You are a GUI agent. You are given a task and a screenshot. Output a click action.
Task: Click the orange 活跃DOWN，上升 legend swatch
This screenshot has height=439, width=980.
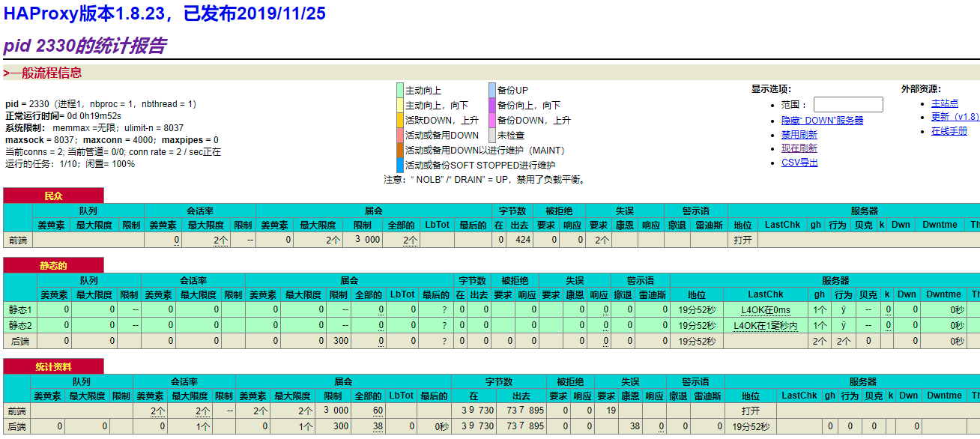point(400,120)
